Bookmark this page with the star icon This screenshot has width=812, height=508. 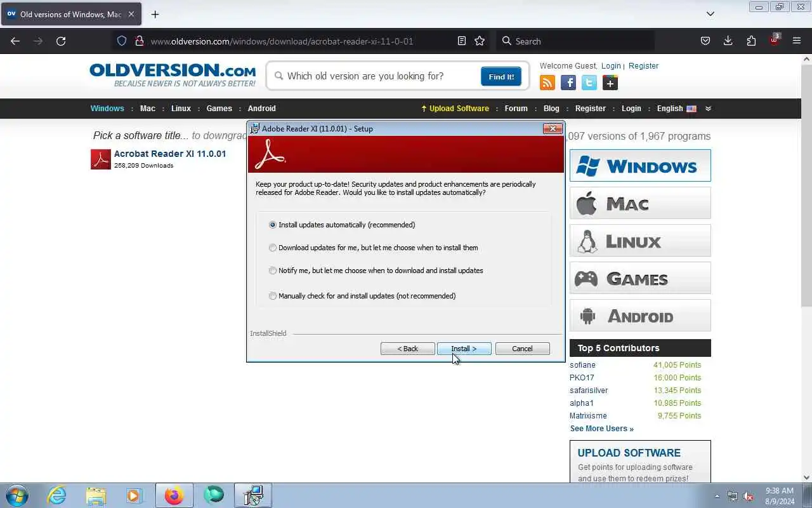coord(480,41)
